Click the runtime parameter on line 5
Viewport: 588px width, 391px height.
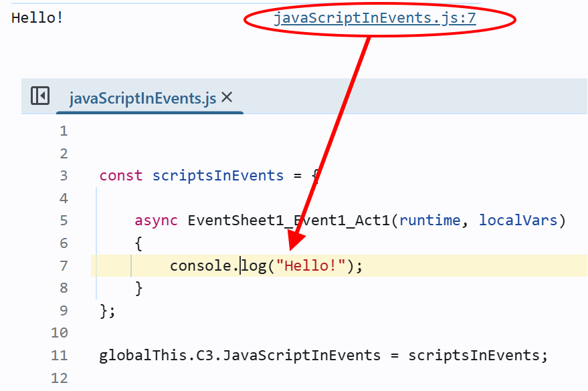429,221
